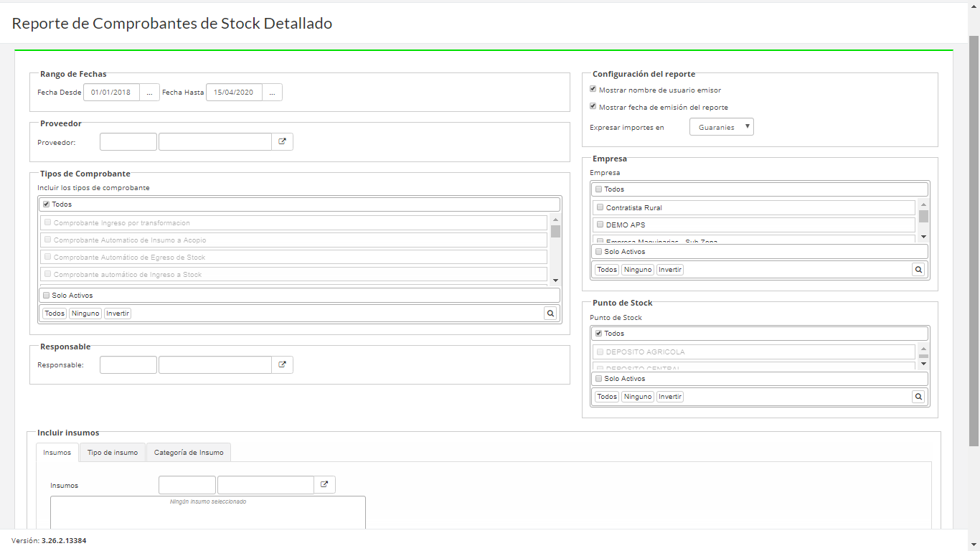The width and height of the screenshot is (980, 551).
Task: Switch to Categoría de Insumo tab
Action: pos(189,453)
